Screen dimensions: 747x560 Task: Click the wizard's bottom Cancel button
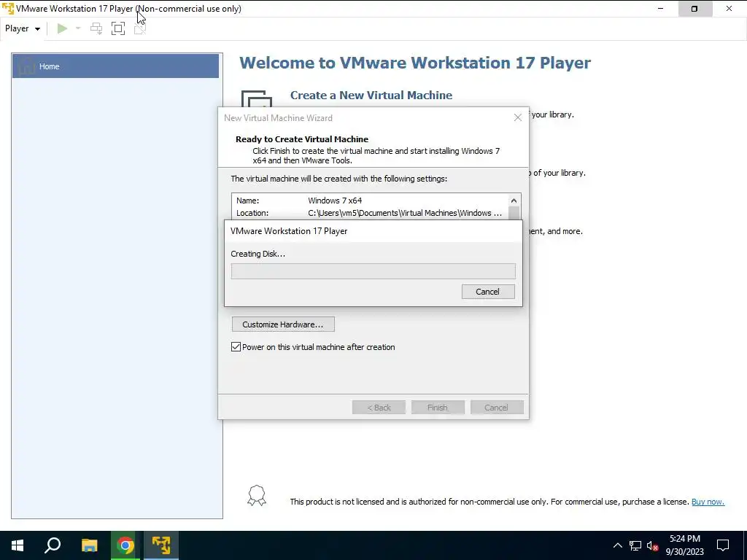(x=496, y=408)
